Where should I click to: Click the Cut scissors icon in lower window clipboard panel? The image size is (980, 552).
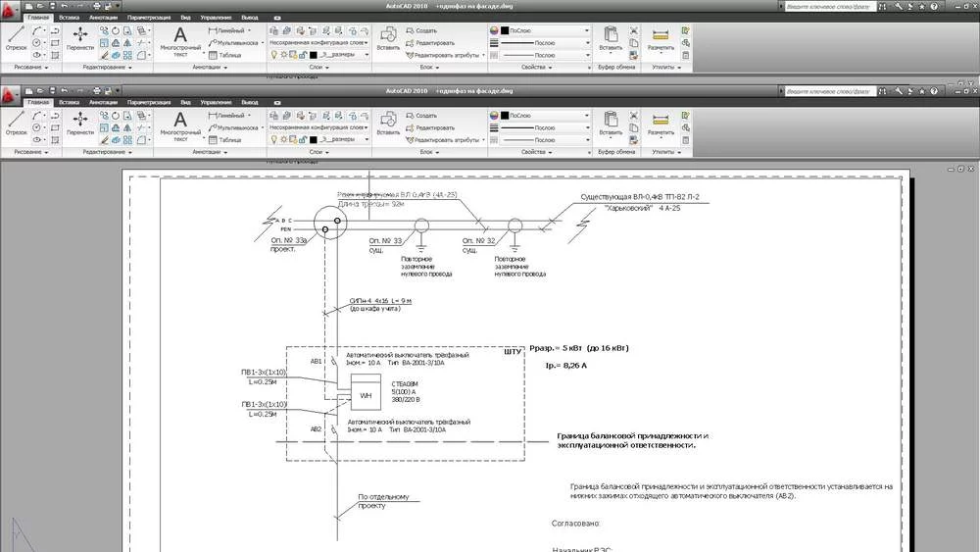click(x=634, y=116)
